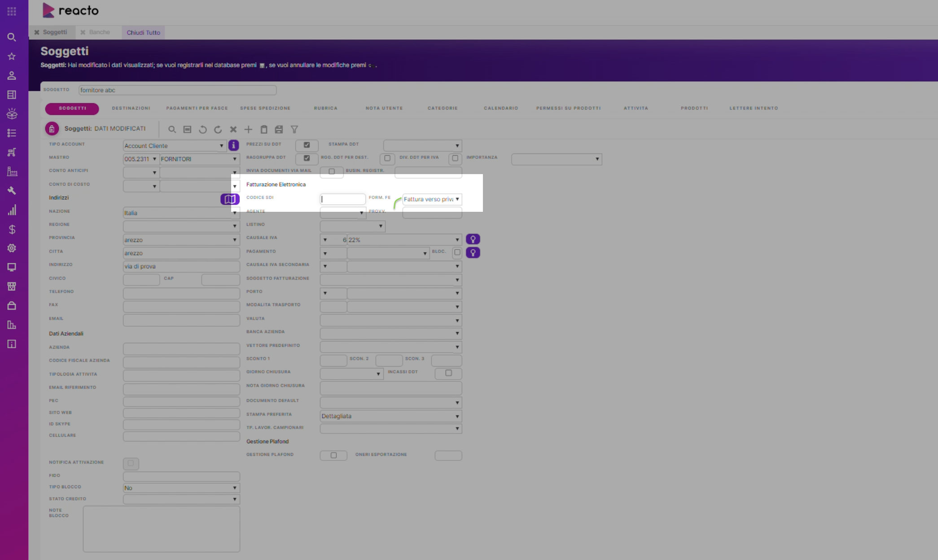This screenshot has height=560, width=938.
Task: Open the Valuta dropdown
Action: click(391, 320)
